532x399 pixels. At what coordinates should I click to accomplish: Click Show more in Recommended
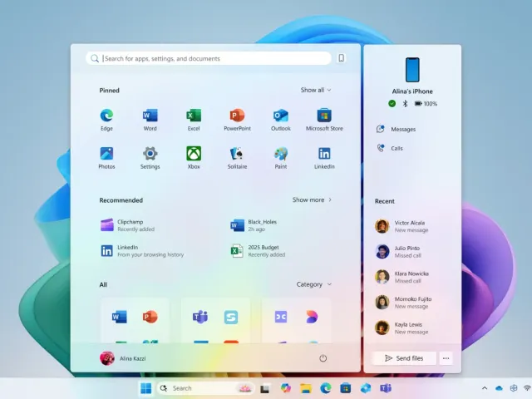pyautogui.click(x=313, y=199)
